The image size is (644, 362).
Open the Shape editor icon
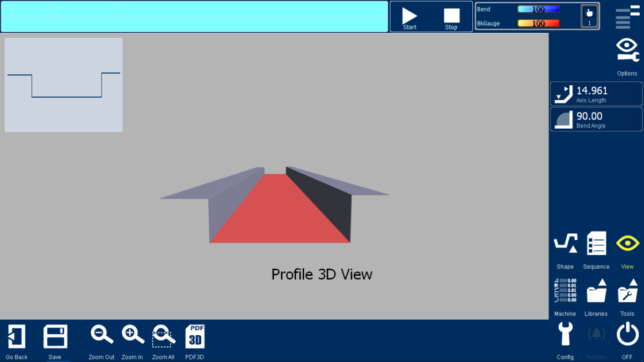point(565,244)
